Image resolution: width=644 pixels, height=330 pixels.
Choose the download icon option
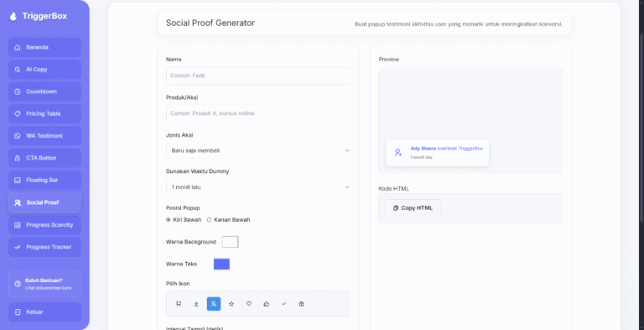click(x=196, y=304)
